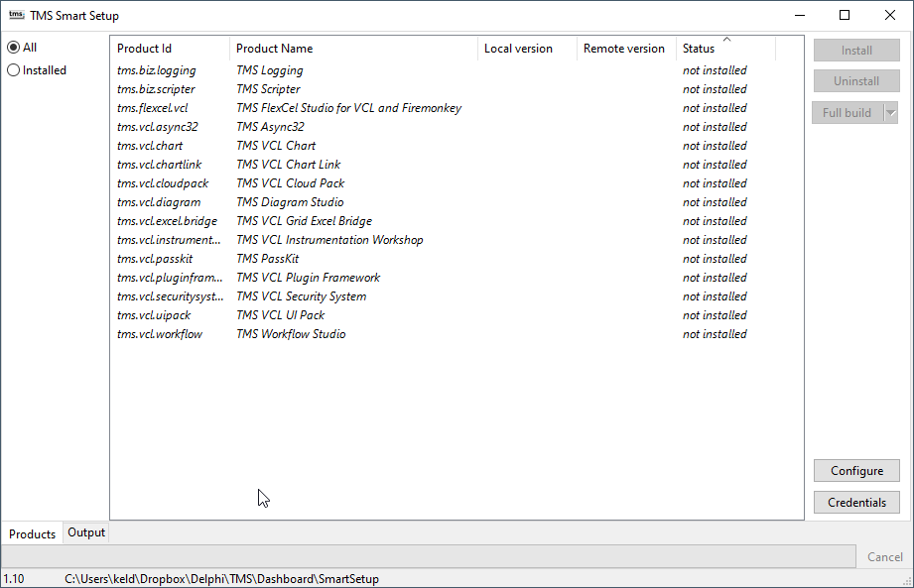Click the Uninstall button
Viewport: 914px width, 588px height.
[856, 81]
